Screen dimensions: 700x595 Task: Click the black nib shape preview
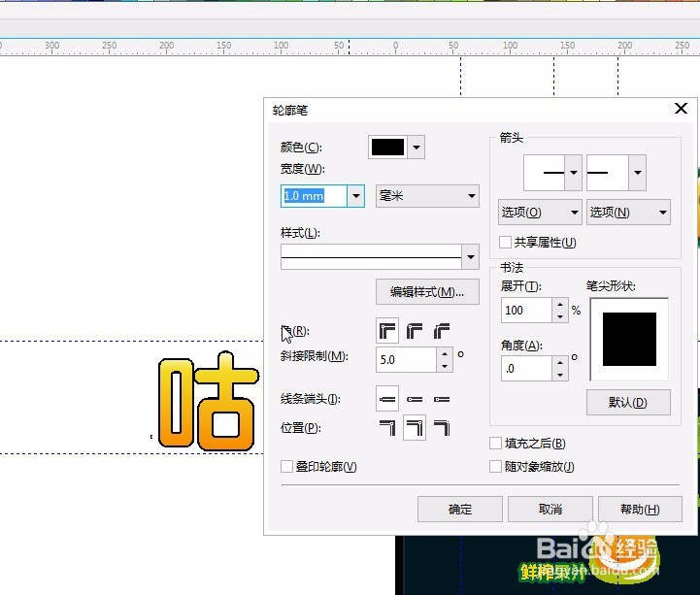pos(629,339)
